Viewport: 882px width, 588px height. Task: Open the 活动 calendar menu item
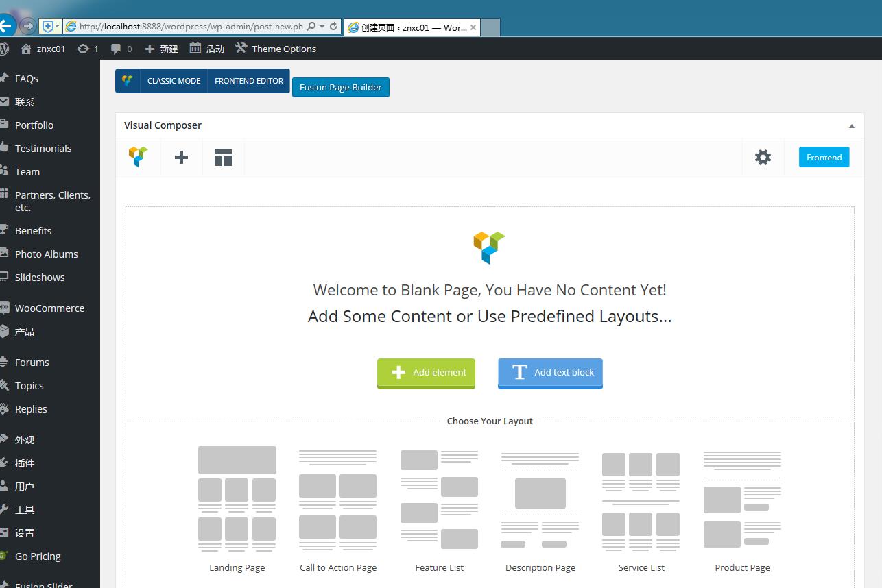207,49
